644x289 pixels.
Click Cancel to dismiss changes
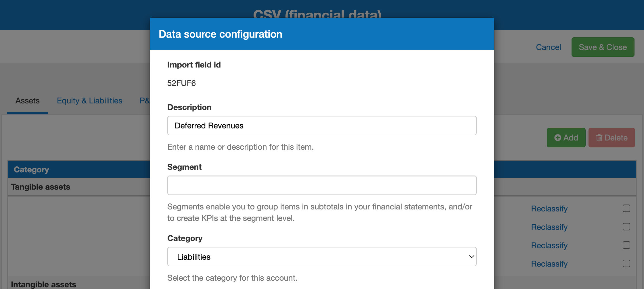pos(548,47)
